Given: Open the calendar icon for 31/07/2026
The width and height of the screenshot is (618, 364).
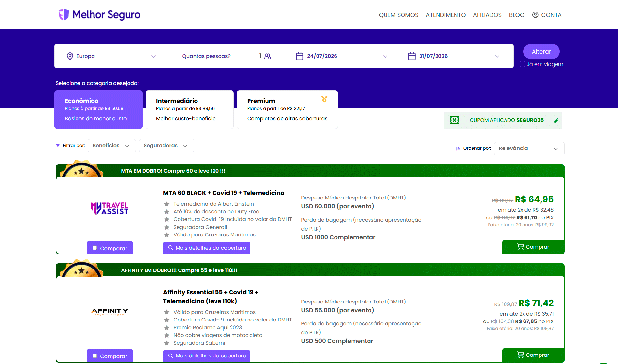Looking at the screenshot, I should [x=412, y=56].
